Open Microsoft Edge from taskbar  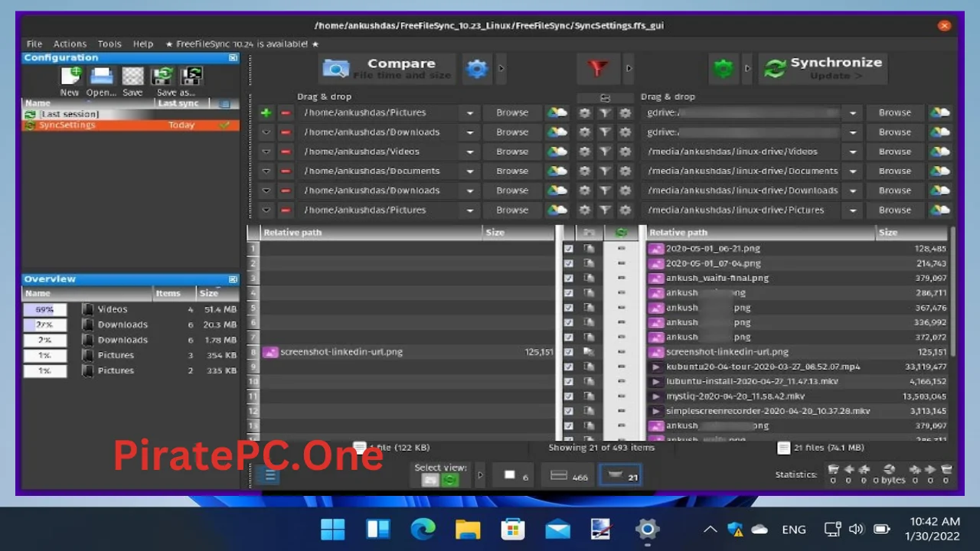423,529
